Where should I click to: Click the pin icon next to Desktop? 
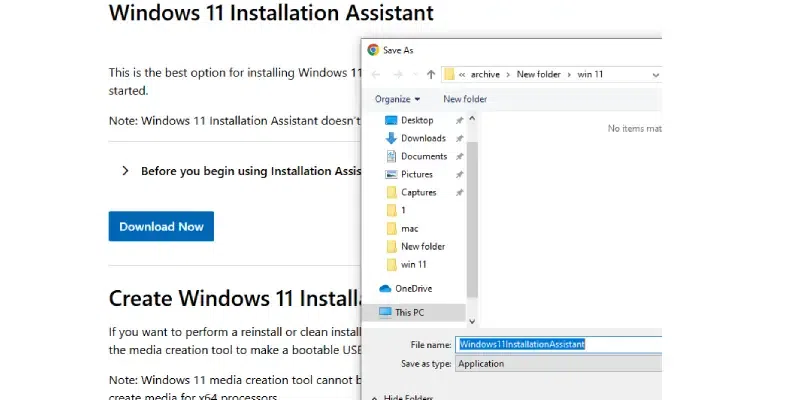point(459,120)
